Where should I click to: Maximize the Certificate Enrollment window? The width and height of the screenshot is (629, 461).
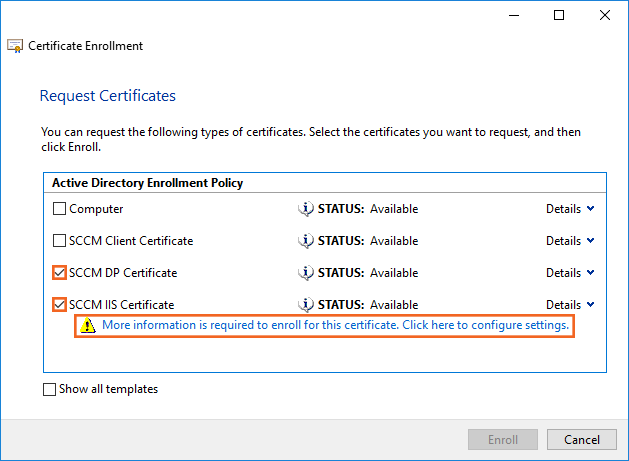tap(559, 15)
